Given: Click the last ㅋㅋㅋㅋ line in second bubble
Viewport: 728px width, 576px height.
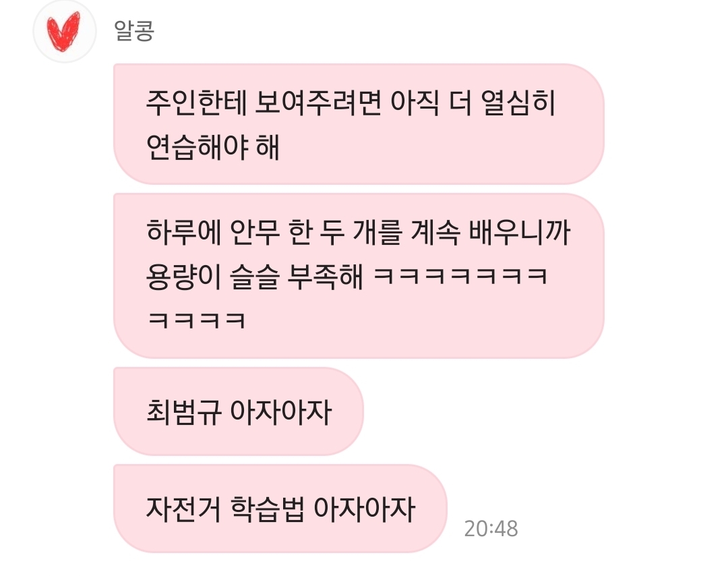Looking at the screenshot, I should 196,320.
